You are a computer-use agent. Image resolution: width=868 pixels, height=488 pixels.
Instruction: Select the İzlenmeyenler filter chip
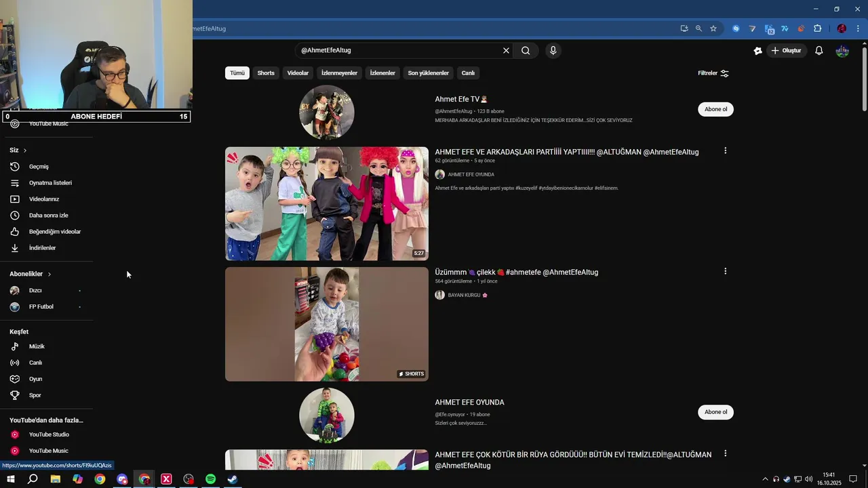pyautogui.click(x=339, y=73)
